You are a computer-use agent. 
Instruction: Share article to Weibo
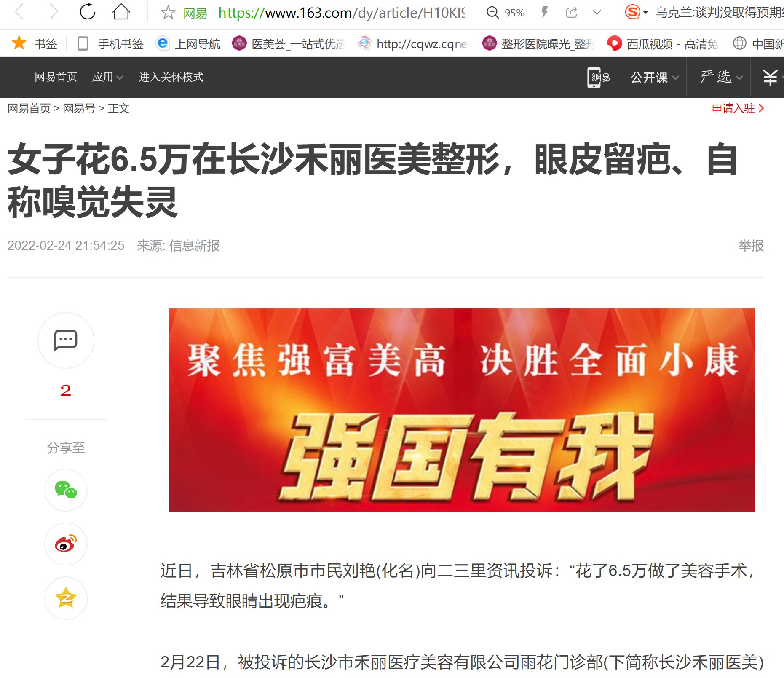(66, 544)
